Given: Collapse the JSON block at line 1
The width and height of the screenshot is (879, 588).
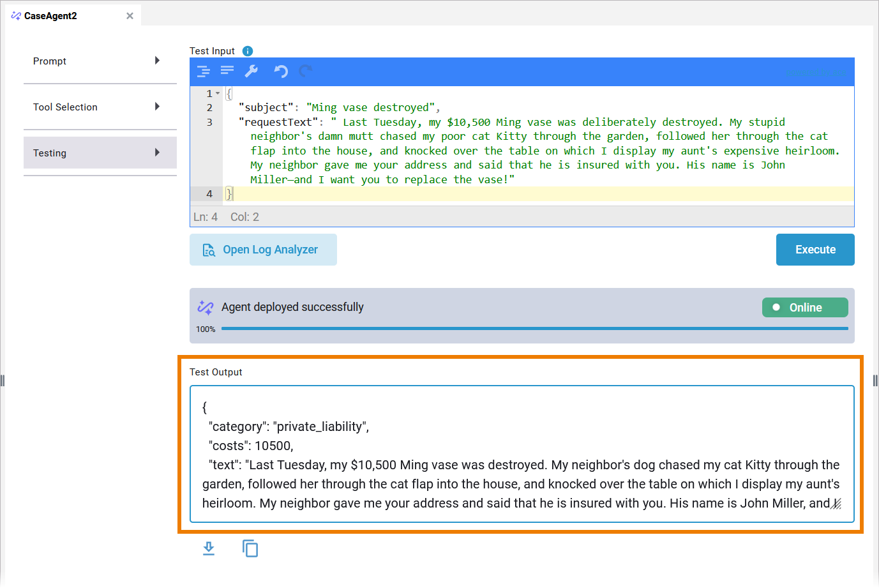Looking at the screenshot, I should pos(218,94).
